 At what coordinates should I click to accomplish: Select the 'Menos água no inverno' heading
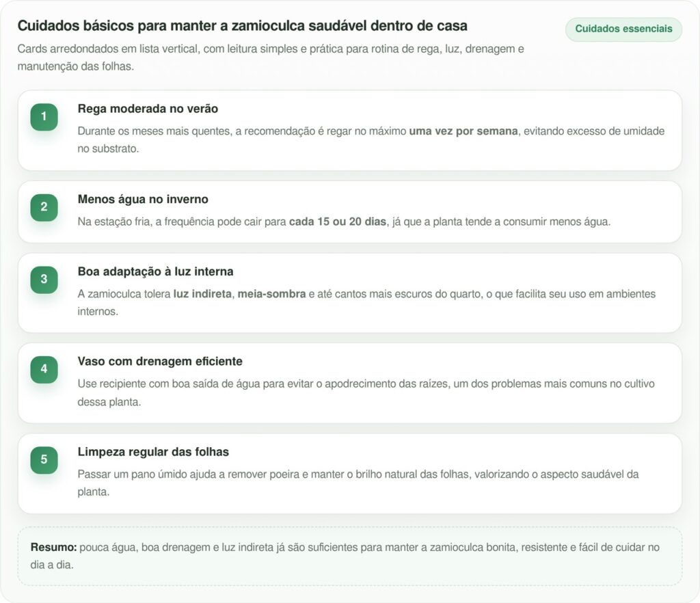coord(143,200)
